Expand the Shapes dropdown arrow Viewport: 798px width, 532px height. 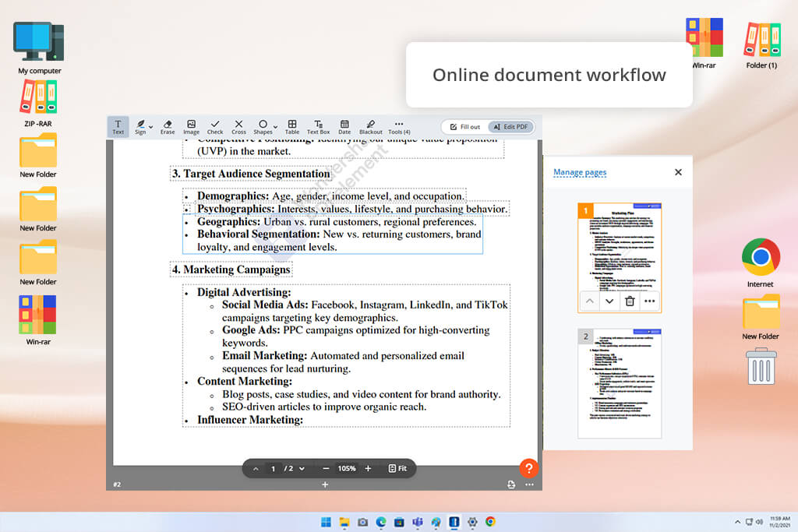(275, 127)
